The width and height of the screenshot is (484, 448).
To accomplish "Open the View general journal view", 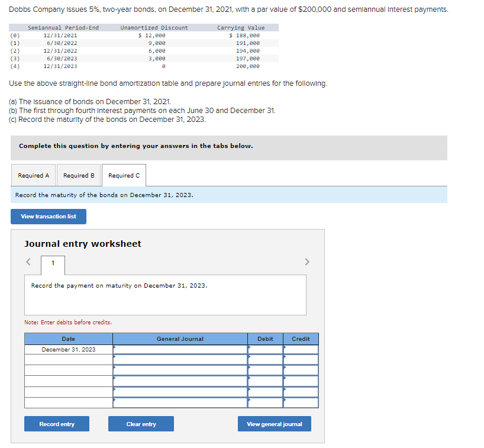I will click(274, 424).
